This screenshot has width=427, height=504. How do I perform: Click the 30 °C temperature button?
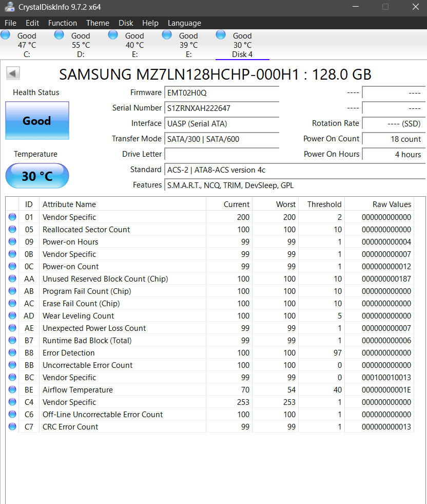[37, 176]
